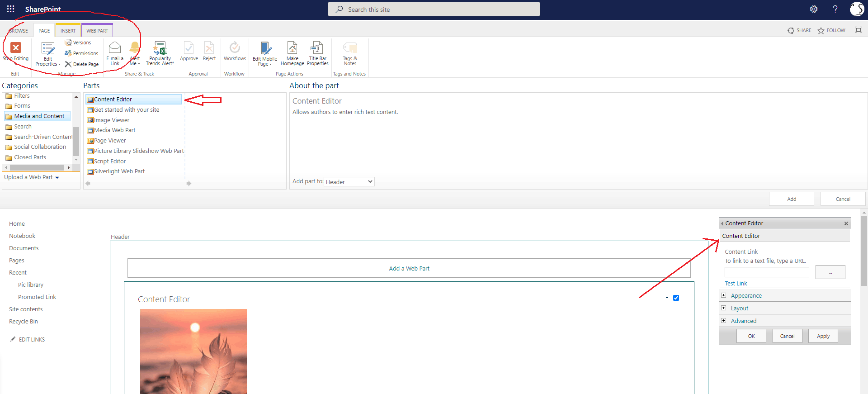
Task: Open the settings gear icon
Action: pos(814,9)
